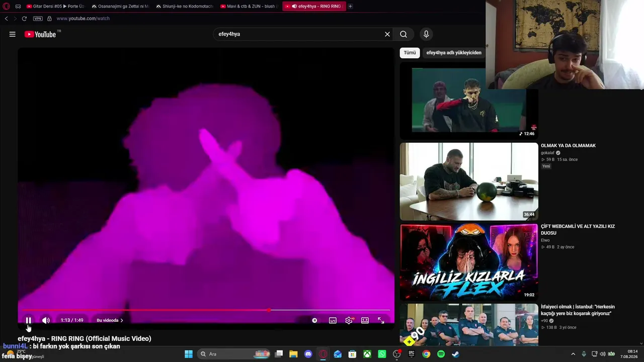Screen dimensions: 644x362
Task: Open system tray volume control
Action: [x=603, y=354]
